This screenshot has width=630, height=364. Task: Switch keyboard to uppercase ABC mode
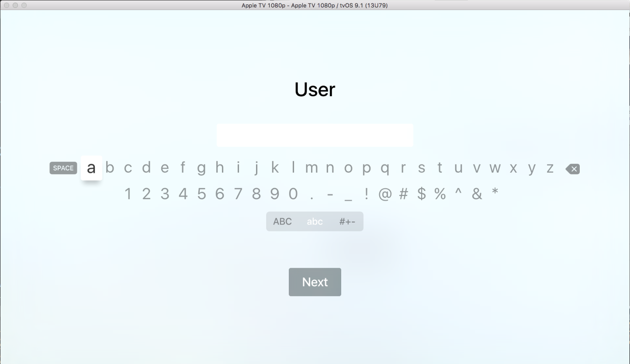click(x=282, y=221)
